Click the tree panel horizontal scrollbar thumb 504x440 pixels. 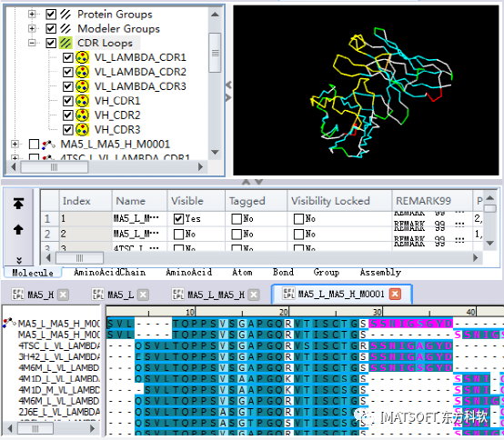54,167
